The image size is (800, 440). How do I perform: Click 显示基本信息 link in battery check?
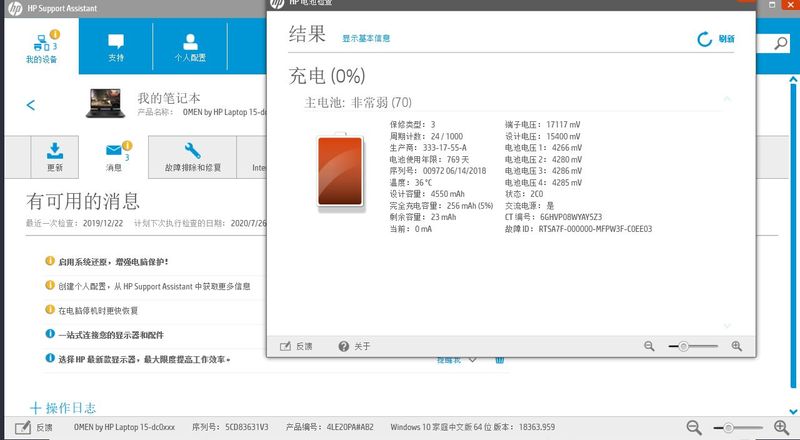tap(366, 39)
